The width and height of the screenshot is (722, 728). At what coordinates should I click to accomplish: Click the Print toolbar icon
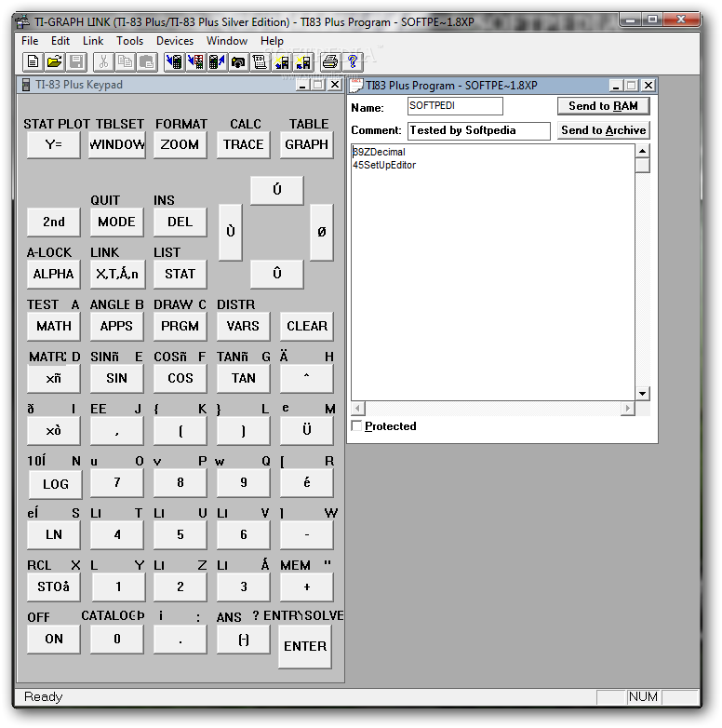tap(330, 61)
